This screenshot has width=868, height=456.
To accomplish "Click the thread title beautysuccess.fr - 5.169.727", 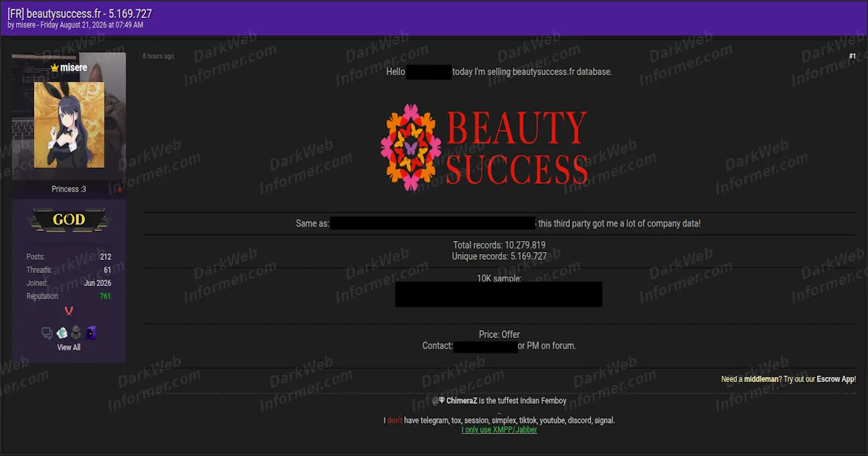I will 80,13.
